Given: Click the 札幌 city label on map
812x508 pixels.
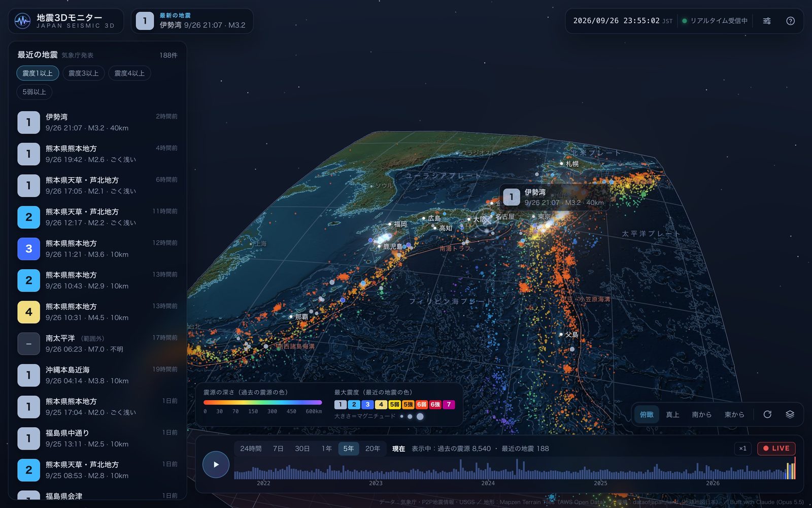Looking at the screenshot, I should (x=572, y=164).
